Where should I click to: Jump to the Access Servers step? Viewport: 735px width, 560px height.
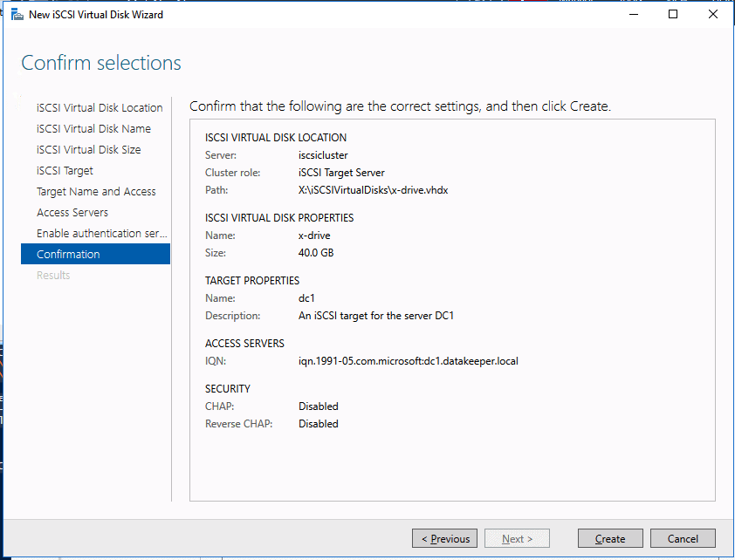72,213
